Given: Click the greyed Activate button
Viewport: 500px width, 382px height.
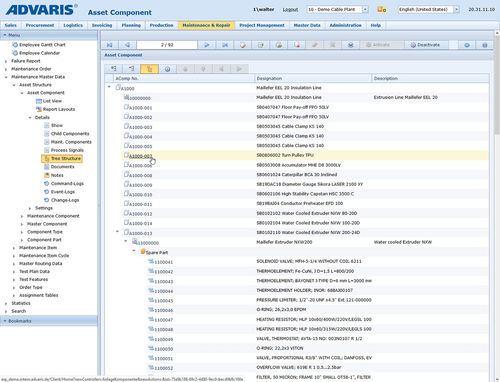Looking at the screenshot, I should point(378,45).
